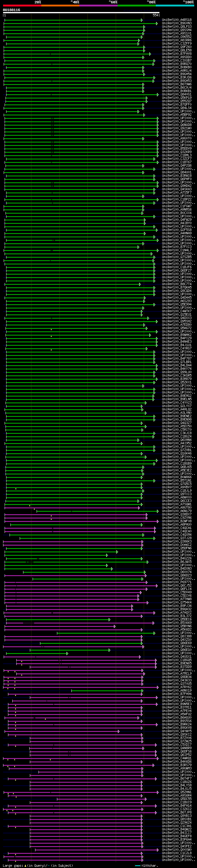This screenshot has width=197, height=868.
Task: Open hit UniRef100_A9S101
Action: point(177,33)
